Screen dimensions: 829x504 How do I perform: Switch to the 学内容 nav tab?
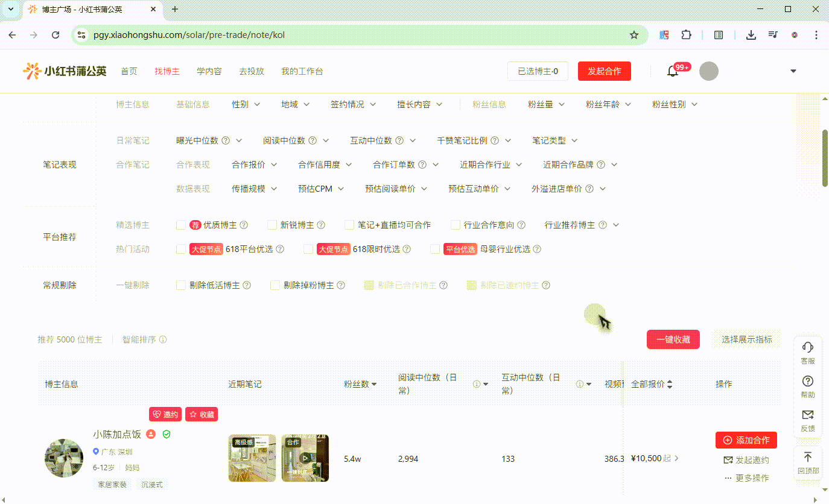(209, 71)
